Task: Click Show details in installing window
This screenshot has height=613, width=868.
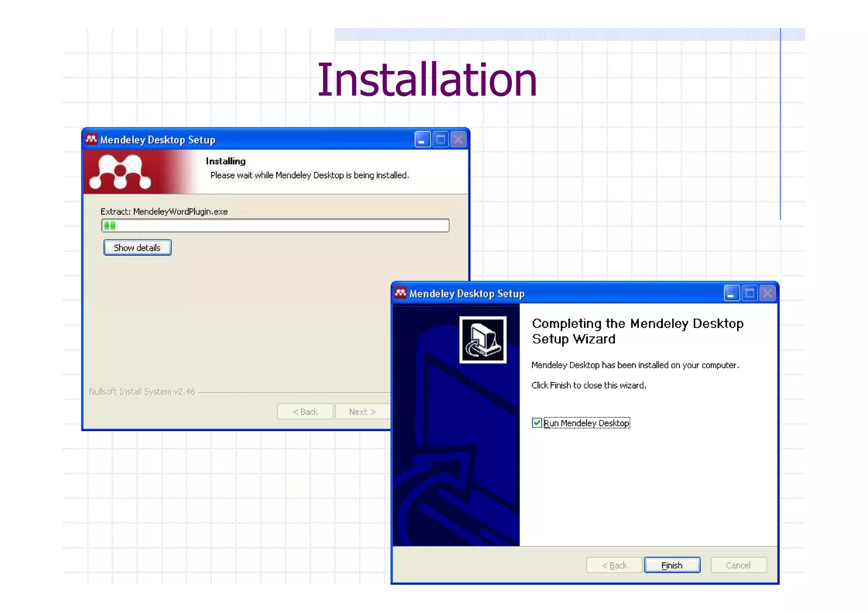Action: 137,247
